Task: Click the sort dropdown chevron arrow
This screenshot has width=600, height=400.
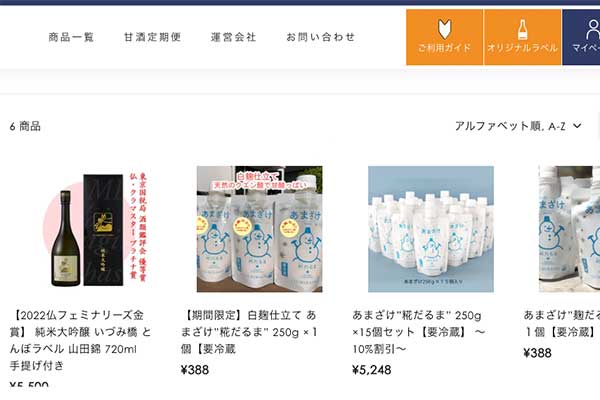Action: click(x=577, y=126)
